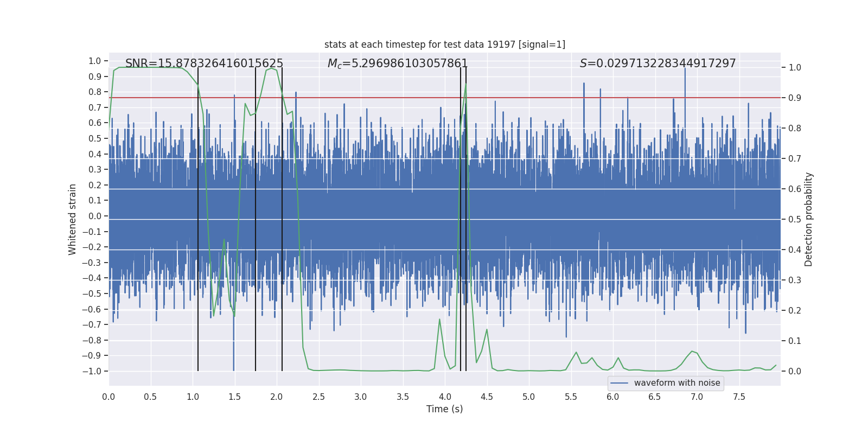Viewport: 868px width, 434px height.
Task: Click the 'Time (s)' x-axis label
Action: coord(445,409)
